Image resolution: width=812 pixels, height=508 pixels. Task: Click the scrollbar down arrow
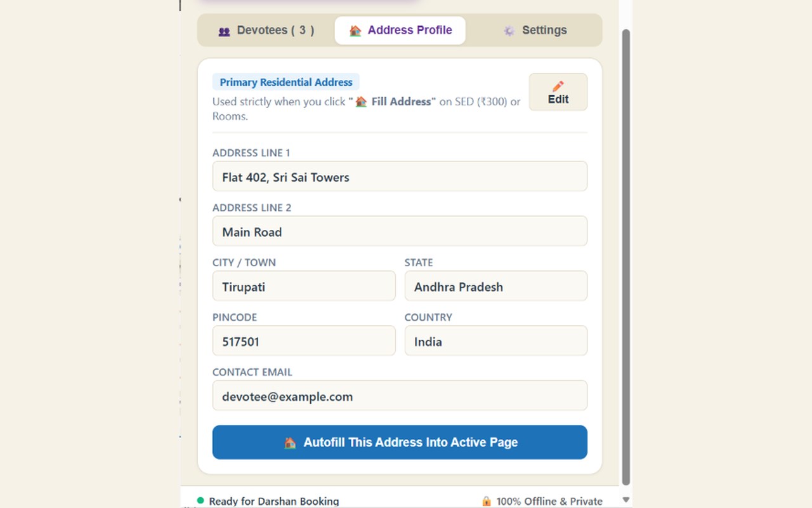[626, 500]
